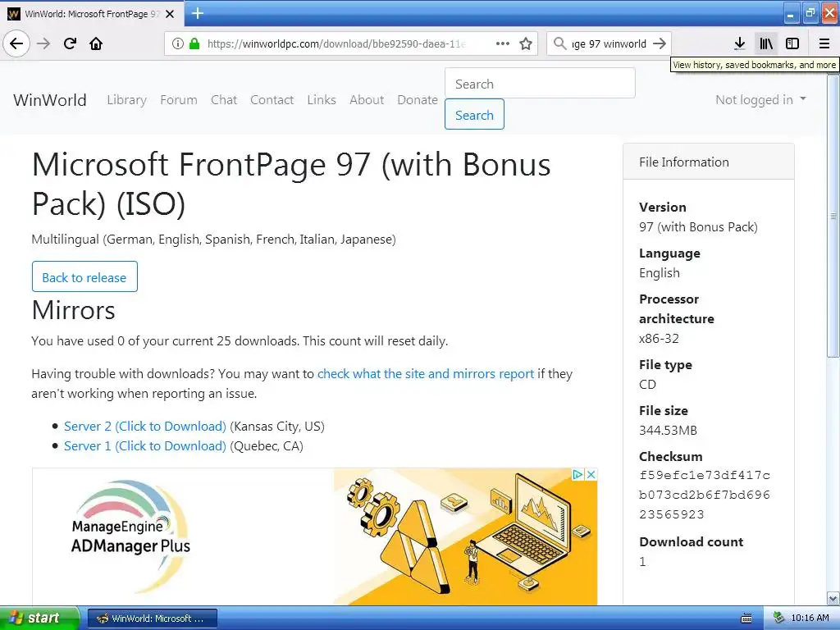The image size is (840, 630).
Task: Open the Contact nav item
Action: [x=272, y=99]
